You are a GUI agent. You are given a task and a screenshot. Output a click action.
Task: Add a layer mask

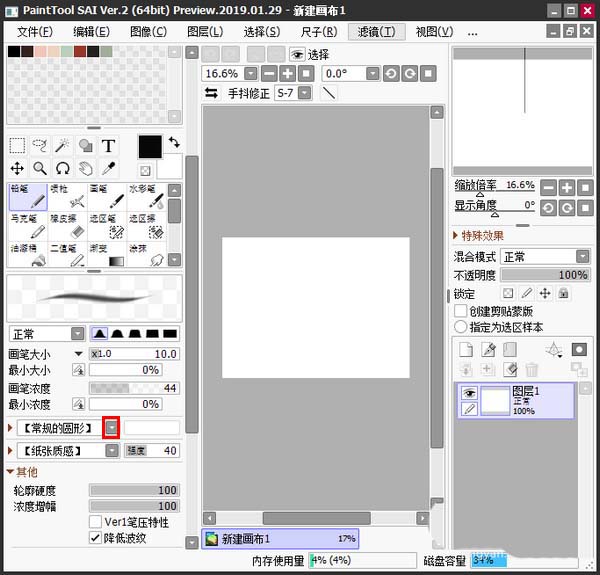tap(579, 349)
